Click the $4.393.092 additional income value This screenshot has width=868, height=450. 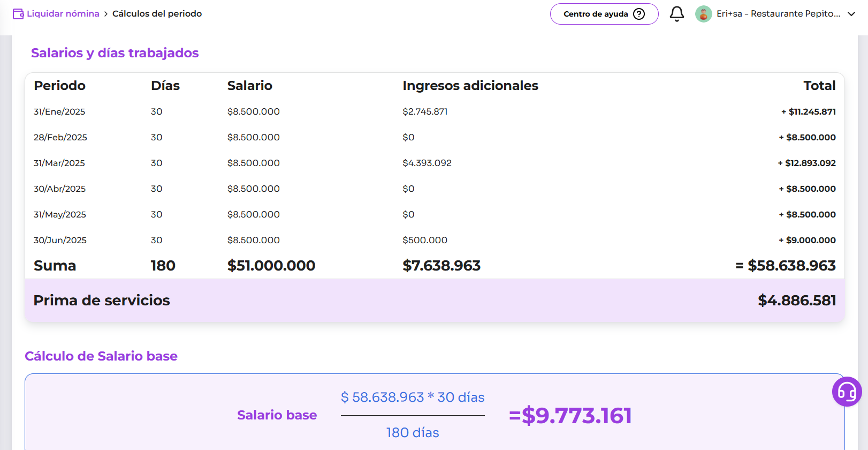pyautogui.click(x=427, y=163)
